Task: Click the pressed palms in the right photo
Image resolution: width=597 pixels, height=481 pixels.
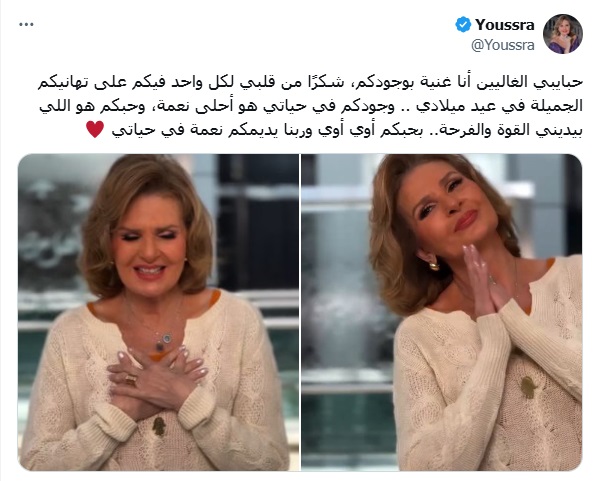Action: coord(480,280)
